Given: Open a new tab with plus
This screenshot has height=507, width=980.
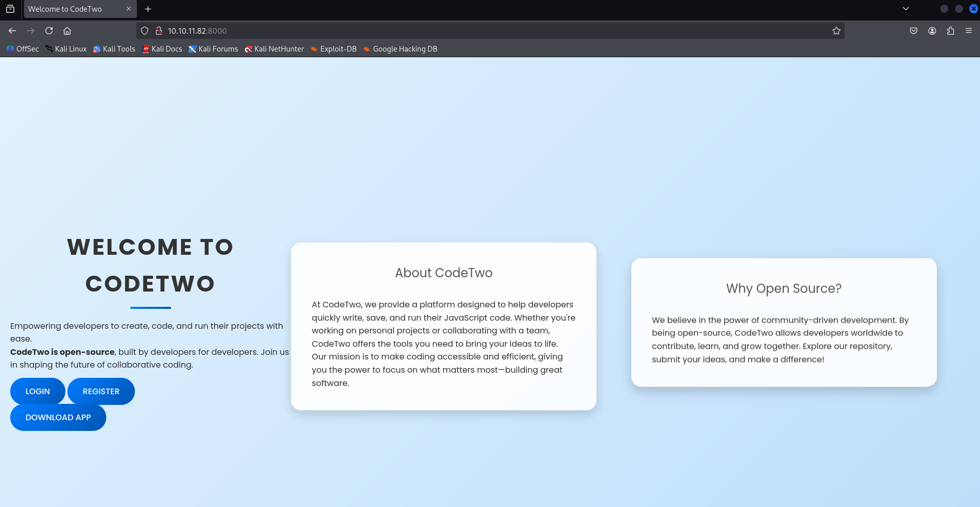Looking at the screenshot, I should [148, 9].
